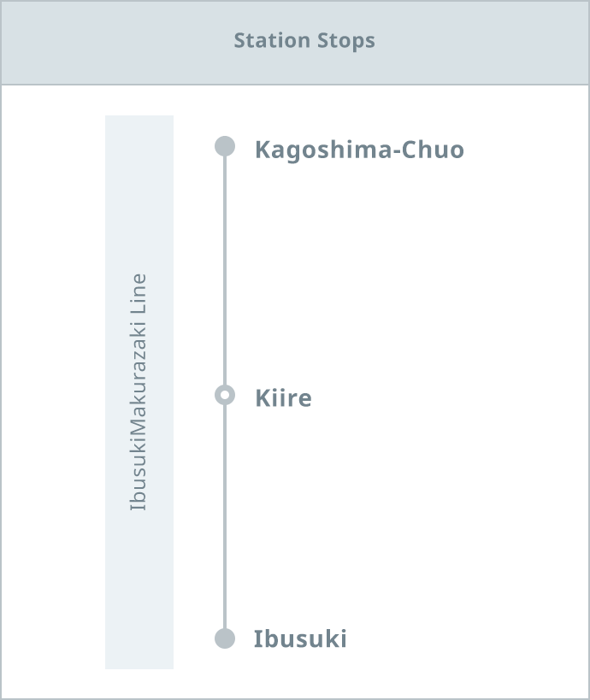
Task: Click the Station Stops header
Action: pos(295,43)
